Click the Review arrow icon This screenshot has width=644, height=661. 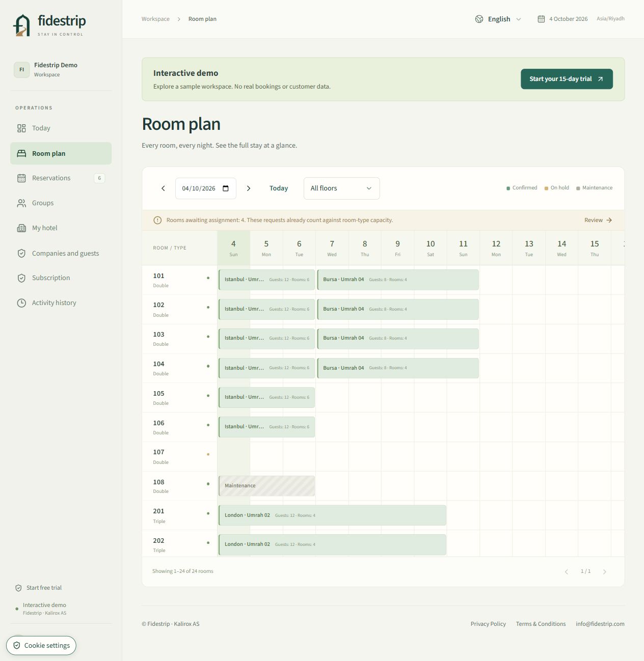tap(609, 220)
